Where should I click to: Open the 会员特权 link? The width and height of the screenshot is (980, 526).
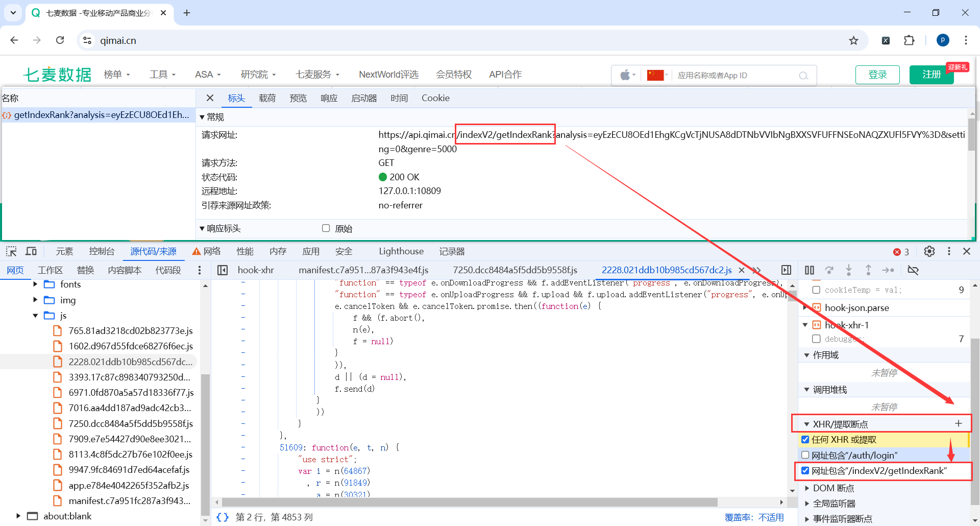pos(454,75)
